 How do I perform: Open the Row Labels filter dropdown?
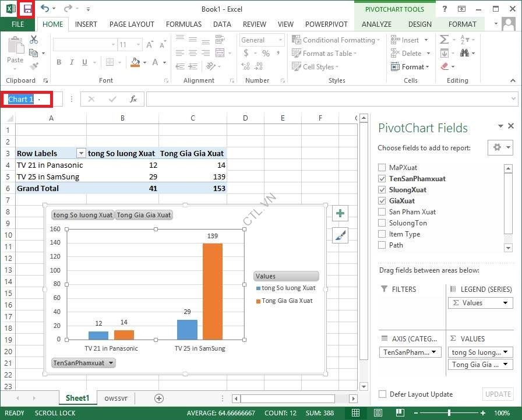[x=81, y=154]
